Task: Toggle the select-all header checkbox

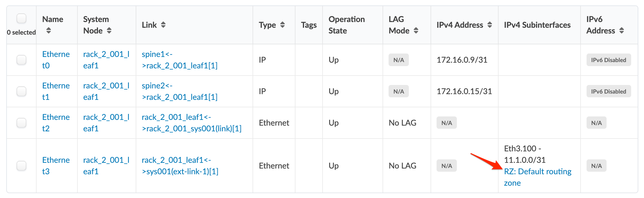Action: coord(21,19)
